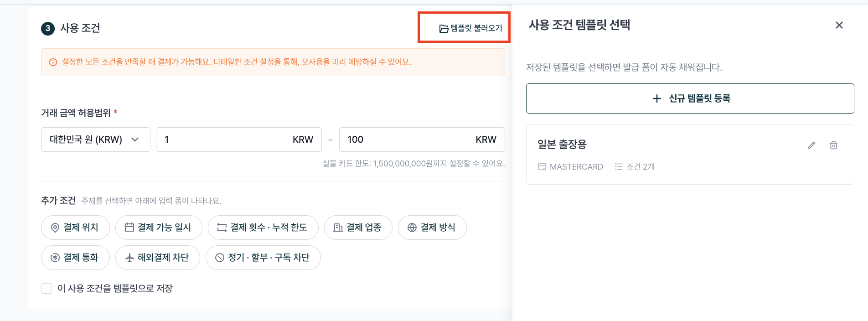Delete 일본 출장용 template via trash icon
The image size is (868, 321).
(x=833, y=145)
